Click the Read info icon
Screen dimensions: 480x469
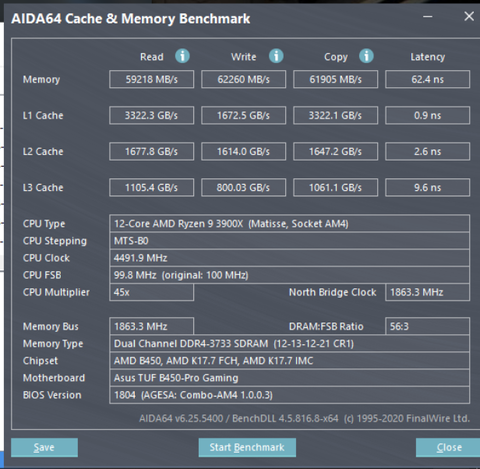pos(182,56)
